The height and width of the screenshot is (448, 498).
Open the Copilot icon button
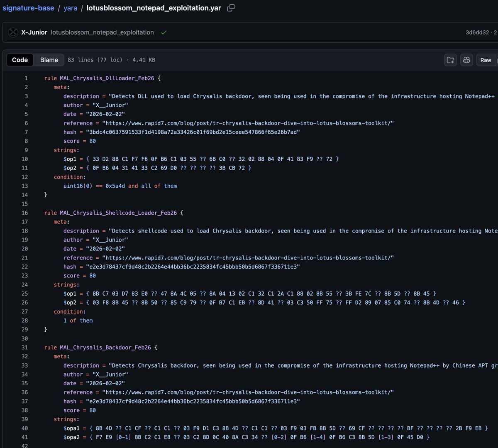[x=466, y=60]
